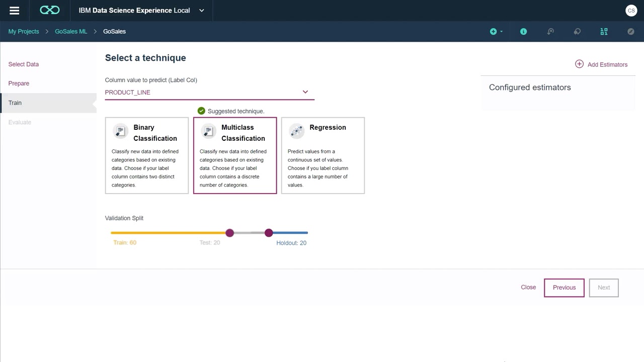The height and width of the screenshot is (362, 644).
Task: Click the disabled Evaluate step
Action: point(20,122)
